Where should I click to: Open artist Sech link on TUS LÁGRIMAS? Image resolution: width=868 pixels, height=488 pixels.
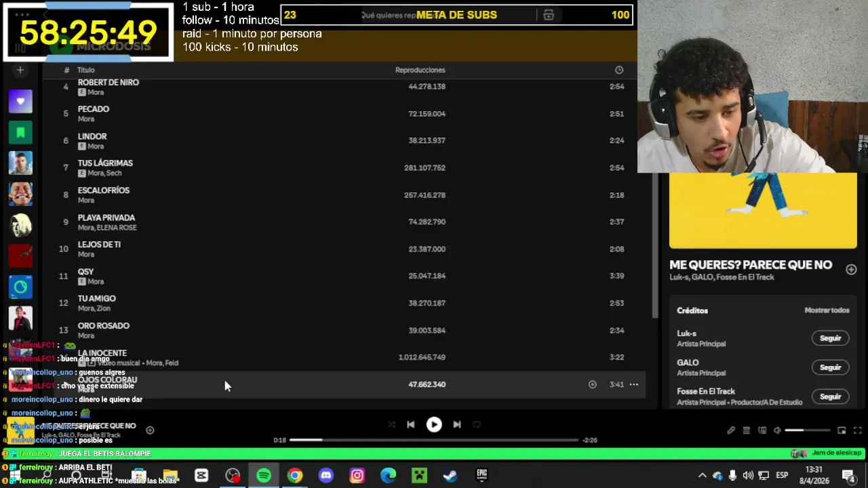114,174
